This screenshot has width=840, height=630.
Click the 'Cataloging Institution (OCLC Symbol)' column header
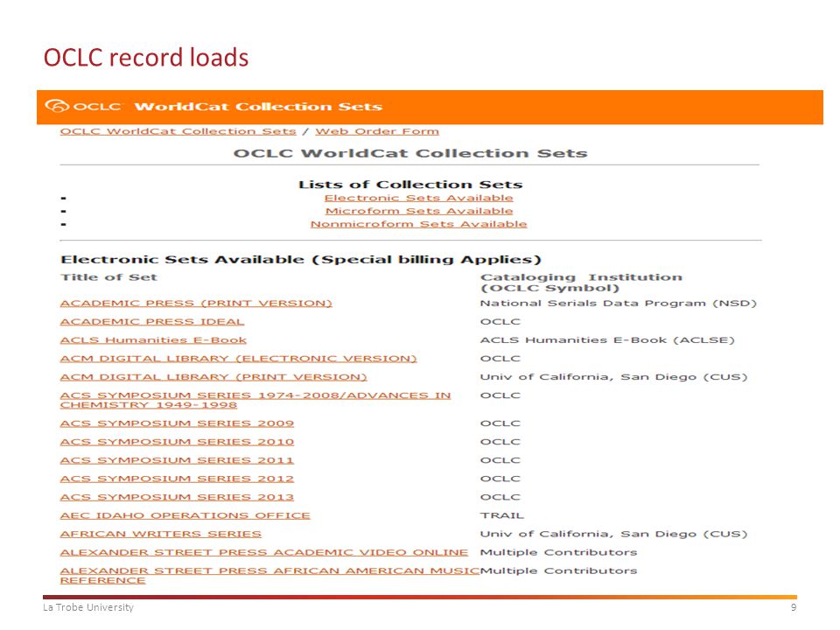tap(581, 283)
